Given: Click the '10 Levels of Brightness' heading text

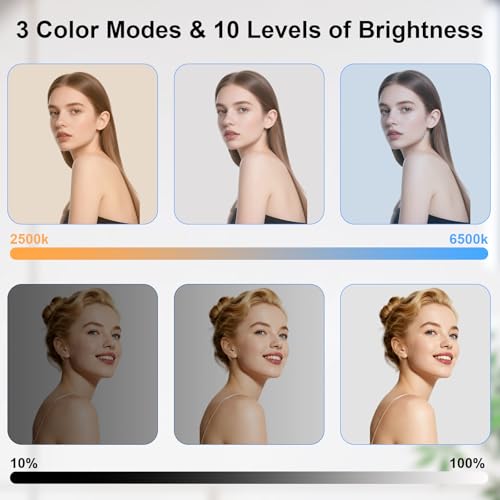Looking at the screenshot, I should 349,30.
